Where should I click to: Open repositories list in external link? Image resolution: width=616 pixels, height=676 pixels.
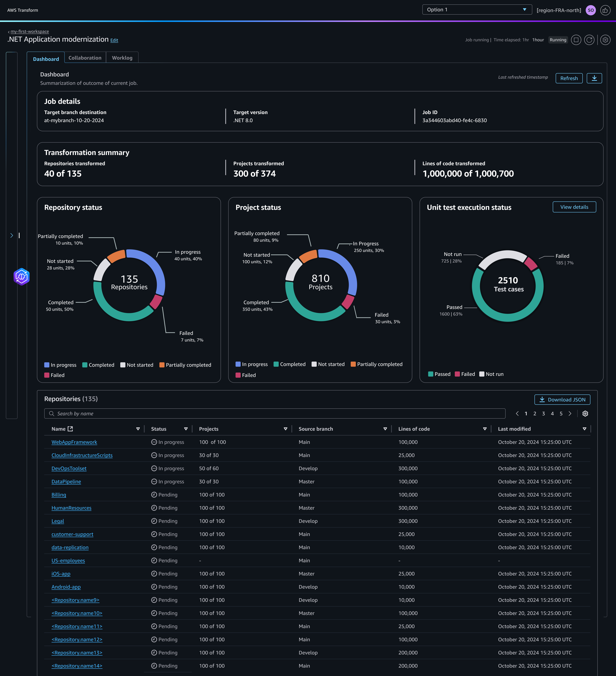[x=70, y=428]
